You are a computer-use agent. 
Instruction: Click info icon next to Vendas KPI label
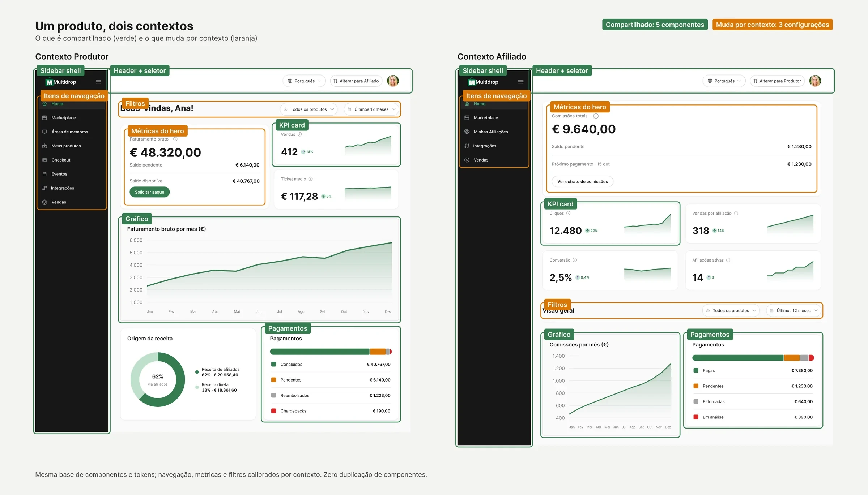300,134
